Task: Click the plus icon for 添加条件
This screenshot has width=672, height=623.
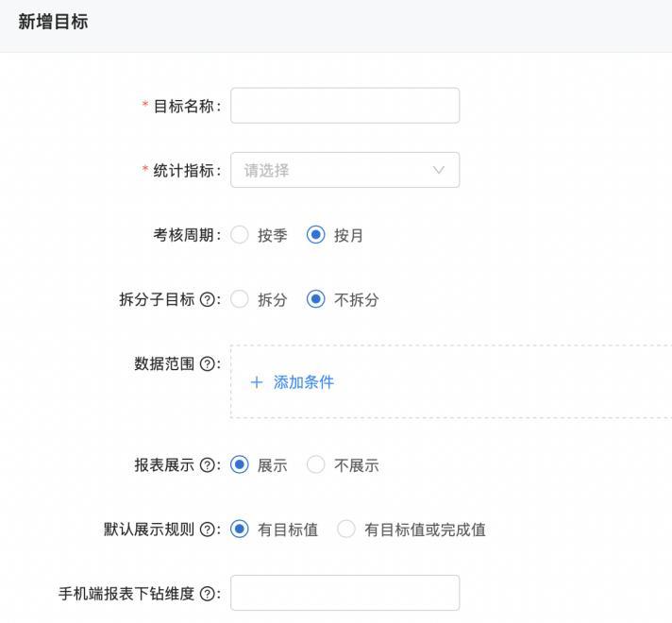Action: coord(256,382)
